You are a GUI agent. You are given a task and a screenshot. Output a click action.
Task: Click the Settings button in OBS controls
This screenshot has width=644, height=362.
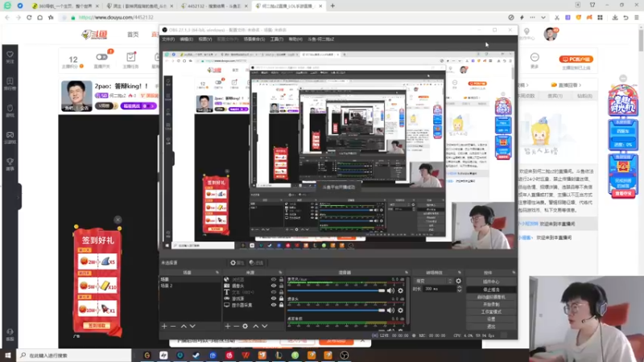pos(491,319)
